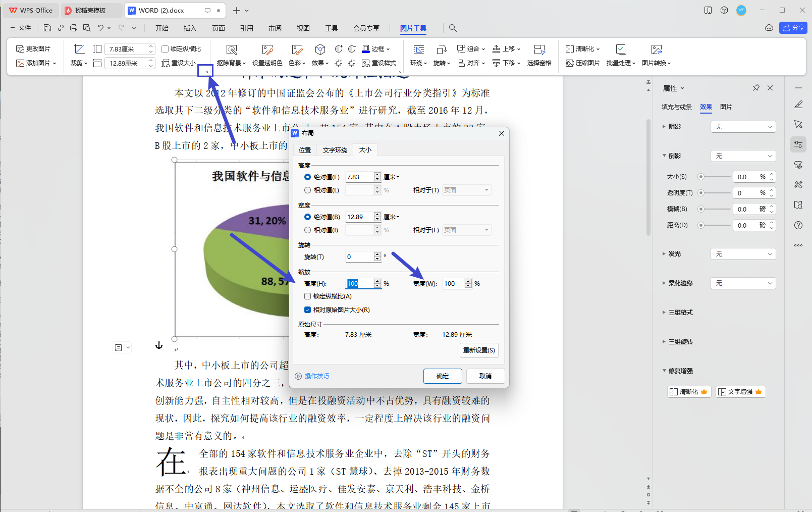
Task: Click the Set Transparent Color (设置透明色) icon
Action: (267, 49)
